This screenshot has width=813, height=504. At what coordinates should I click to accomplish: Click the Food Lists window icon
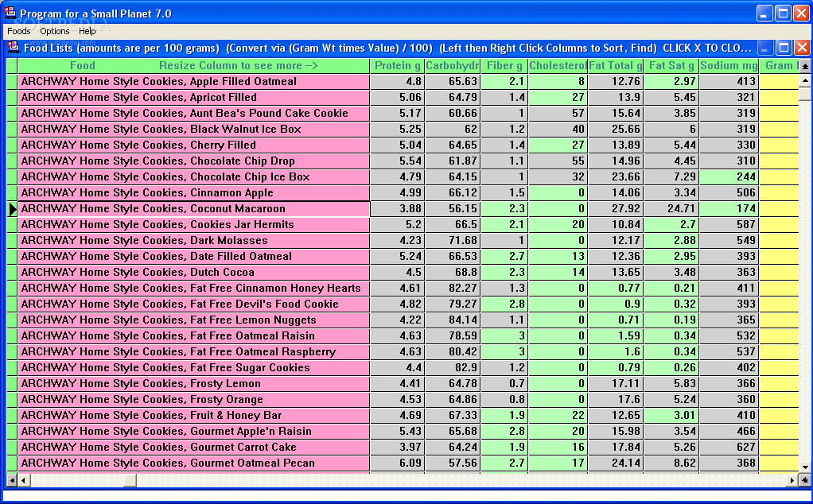pos(14,48)
